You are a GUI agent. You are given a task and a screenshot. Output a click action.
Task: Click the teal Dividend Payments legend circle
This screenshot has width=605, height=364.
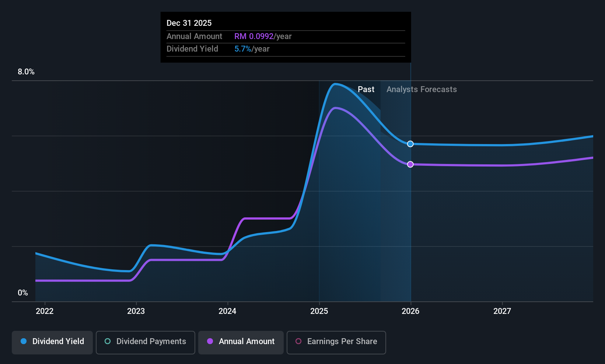point(108,341)
